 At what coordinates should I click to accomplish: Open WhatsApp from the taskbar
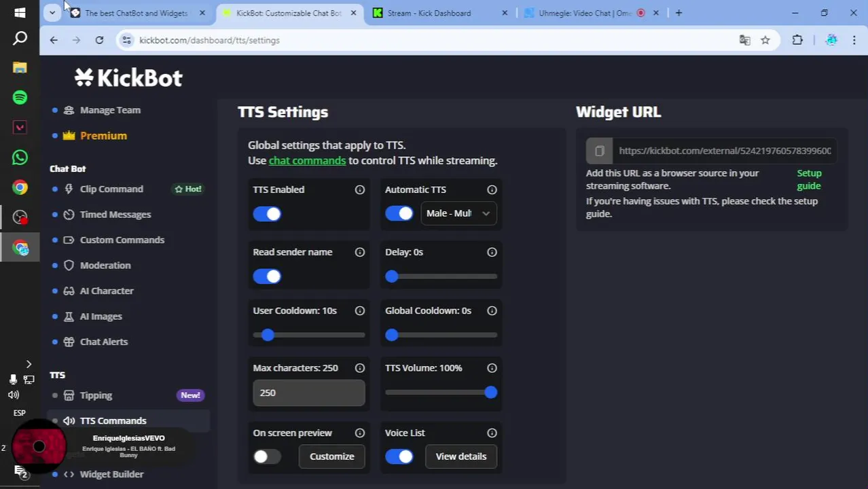point(20,158)
